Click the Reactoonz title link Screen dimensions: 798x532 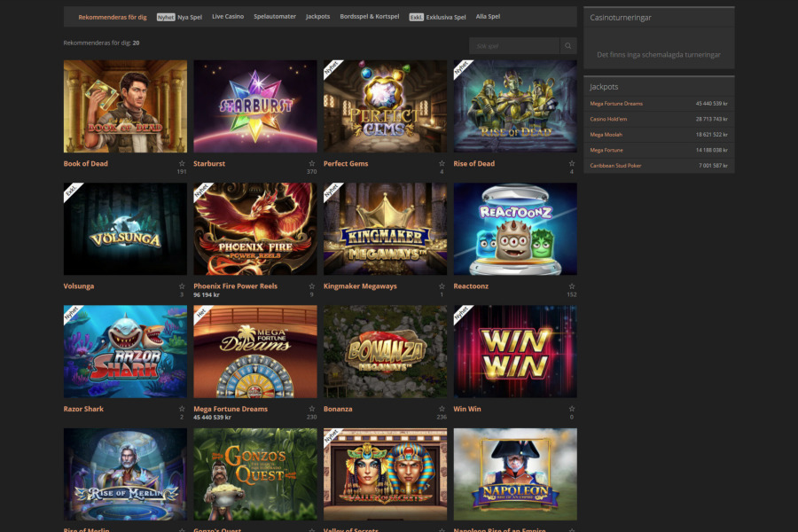click(x=471, y=286)
